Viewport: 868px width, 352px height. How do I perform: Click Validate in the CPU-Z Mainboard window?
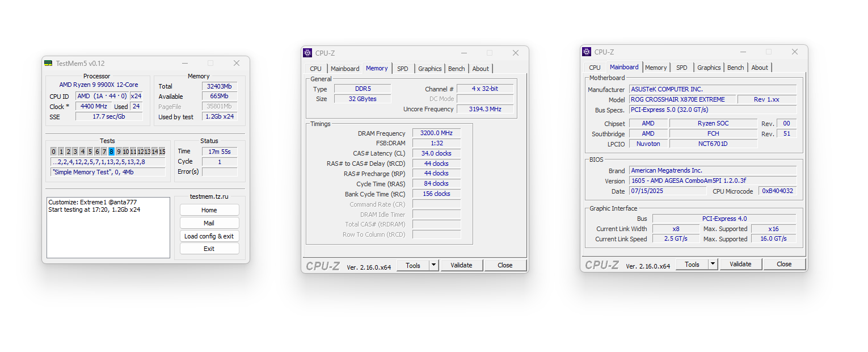(740, 264)
